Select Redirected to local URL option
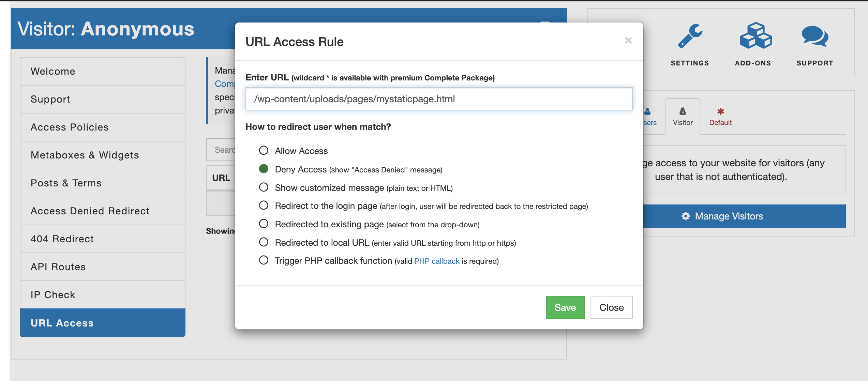Image resolution: width=868 pixels, height=381 pixels. coord(264,242)
